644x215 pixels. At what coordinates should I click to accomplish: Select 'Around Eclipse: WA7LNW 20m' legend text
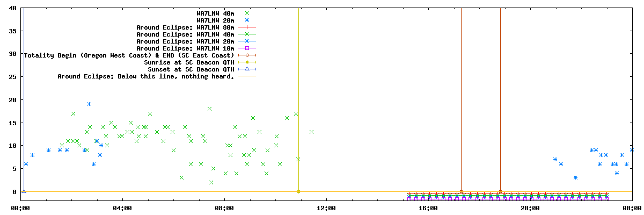pyautogui.click(x=185, y=41)
